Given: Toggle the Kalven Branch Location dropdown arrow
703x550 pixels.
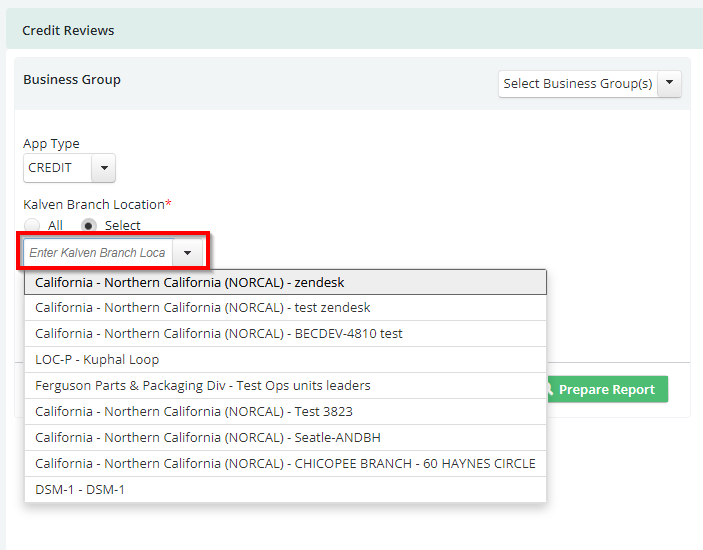Looking at the screenshot, I should 187,253.
